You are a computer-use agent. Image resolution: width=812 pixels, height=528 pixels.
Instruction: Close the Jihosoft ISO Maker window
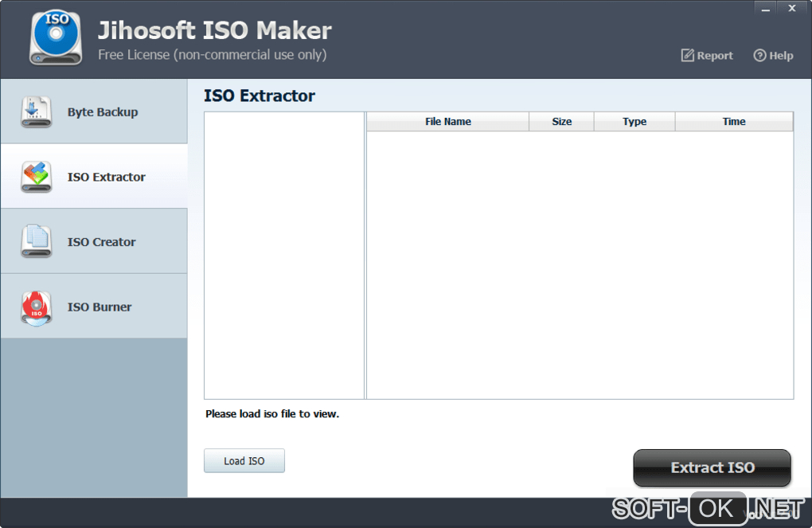point(792,8)
